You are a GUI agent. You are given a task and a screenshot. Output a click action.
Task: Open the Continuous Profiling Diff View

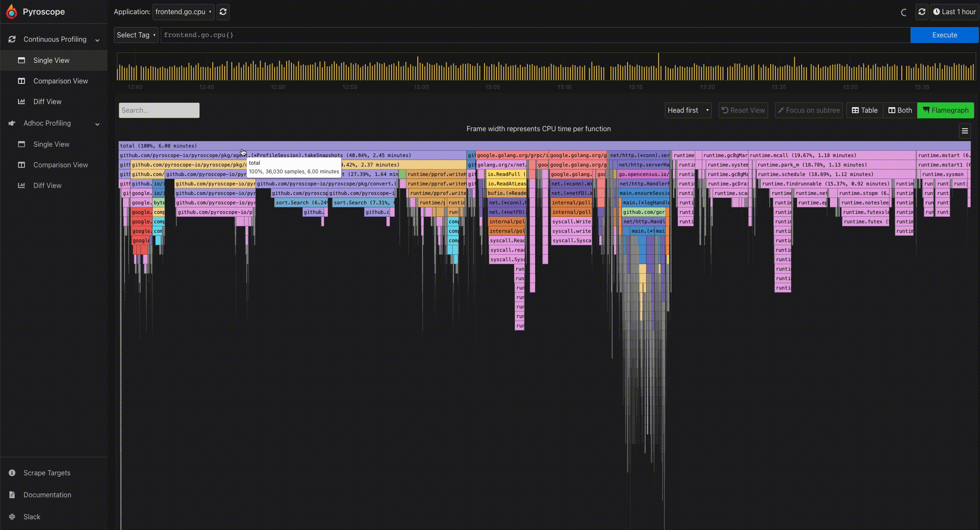tap(47, 102)
